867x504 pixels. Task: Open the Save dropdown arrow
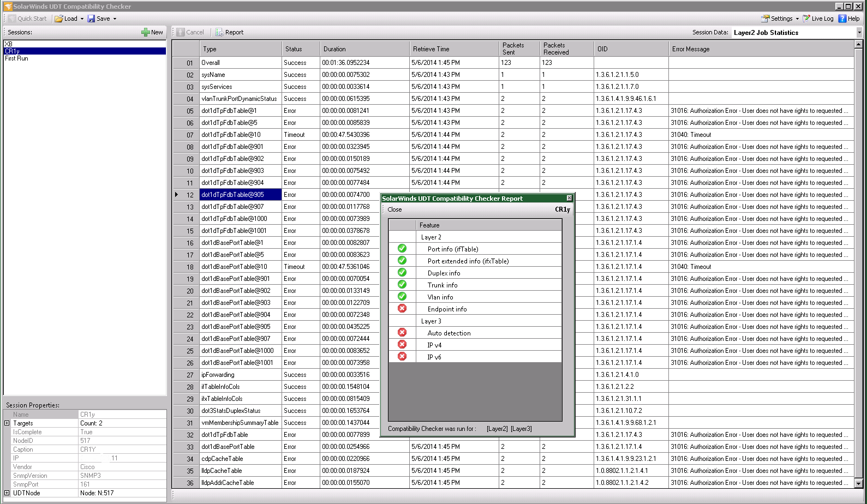115,19
